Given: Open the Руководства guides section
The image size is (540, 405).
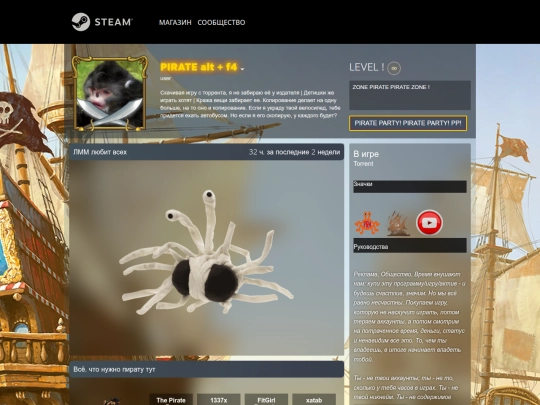Looking at the screenshot, I should pos(410,246).
